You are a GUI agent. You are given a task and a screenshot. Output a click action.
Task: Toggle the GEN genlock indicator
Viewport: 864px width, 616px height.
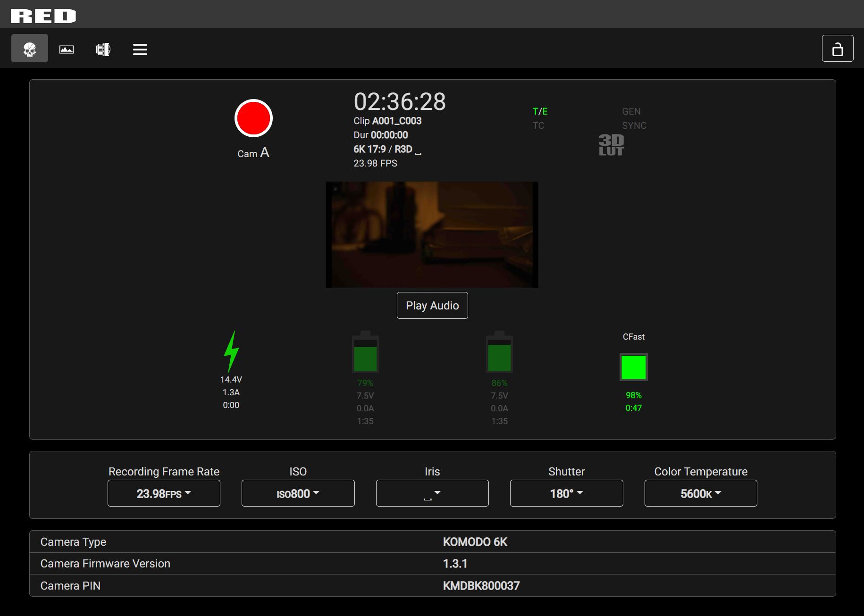631,111
